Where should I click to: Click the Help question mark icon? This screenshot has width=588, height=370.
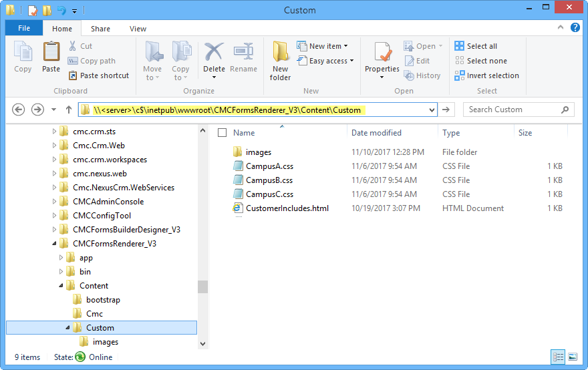click(575, 27)
